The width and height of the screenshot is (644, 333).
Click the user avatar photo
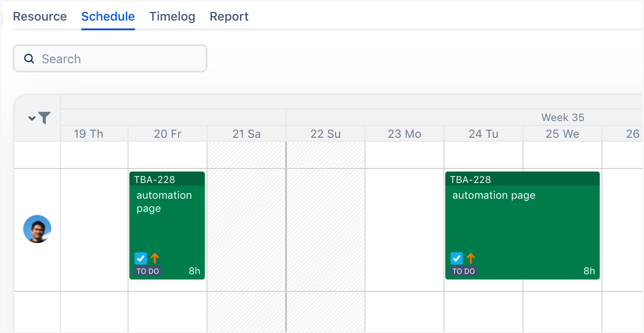(x=37, y=229)
